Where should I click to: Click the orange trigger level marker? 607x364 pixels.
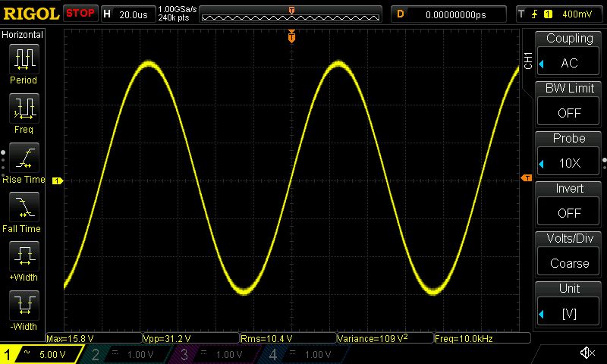pos(527,177)
